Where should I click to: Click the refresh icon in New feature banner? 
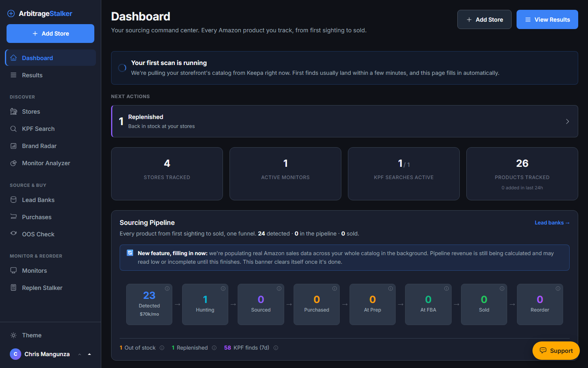(x=130, y=253)
